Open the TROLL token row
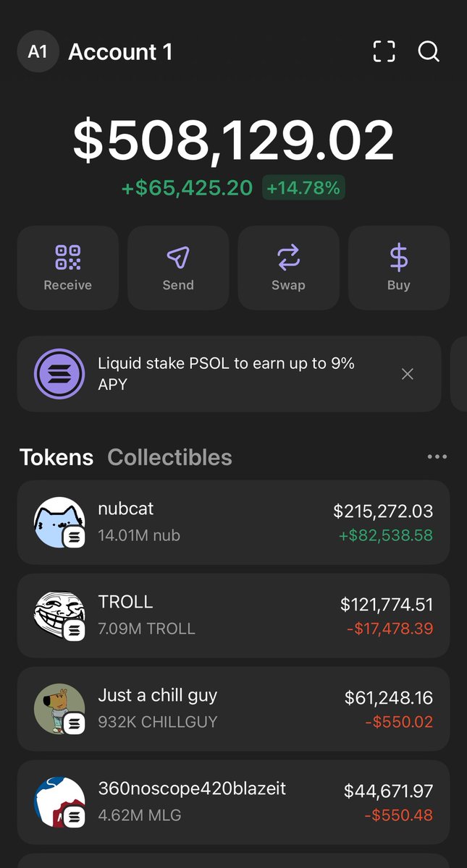 [233, 616]
